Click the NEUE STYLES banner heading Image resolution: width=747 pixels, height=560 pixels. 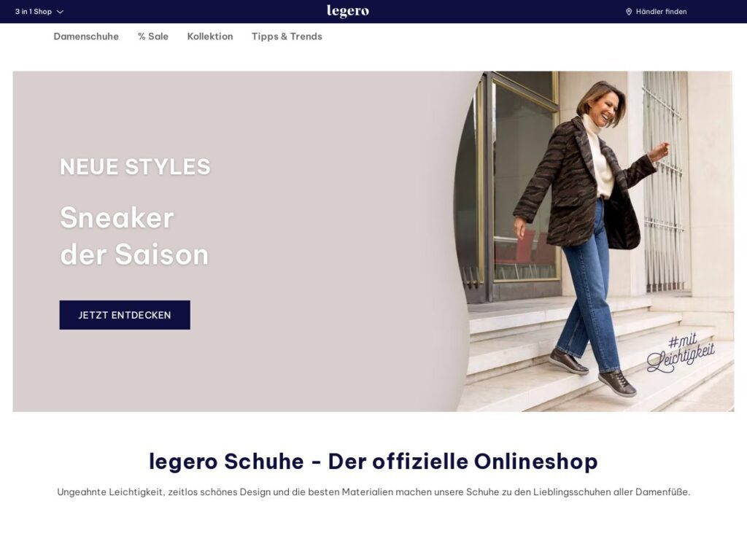coord(135,167)
